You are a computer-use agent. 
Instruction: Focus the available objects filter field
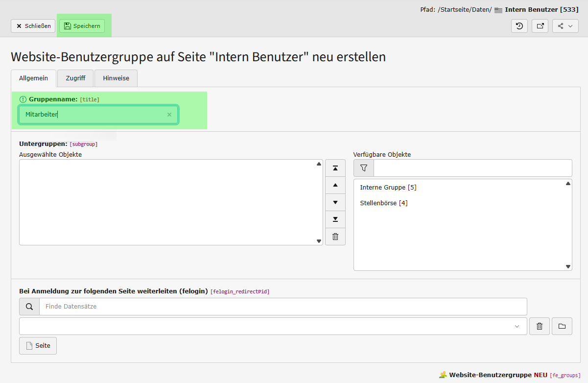pyautogui.click(x=473, y=168)
